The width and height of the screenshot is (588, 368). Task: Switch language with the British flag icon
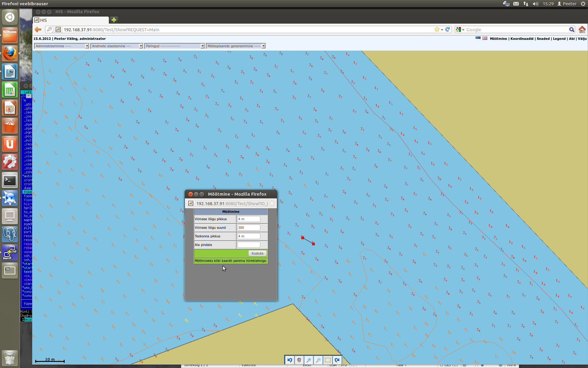[485, 38]
